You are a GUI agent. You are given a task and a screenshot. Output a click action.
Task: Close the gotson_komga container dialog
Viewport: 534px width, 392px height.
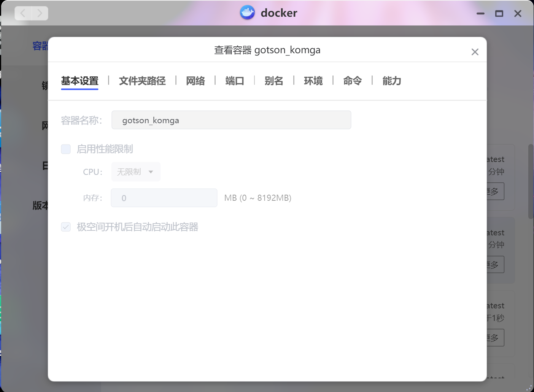pos(475,52)
